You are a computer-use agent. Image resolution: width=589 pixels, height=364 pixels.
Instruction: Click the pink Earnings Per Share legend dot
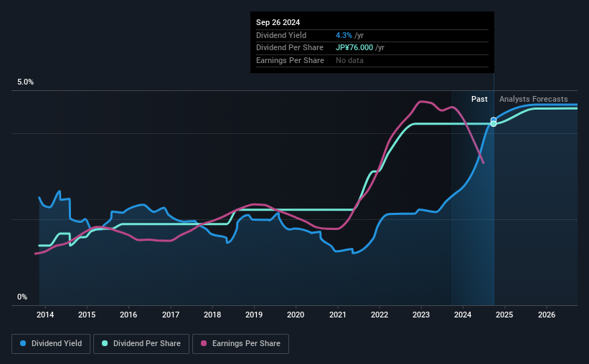(204, 343)
